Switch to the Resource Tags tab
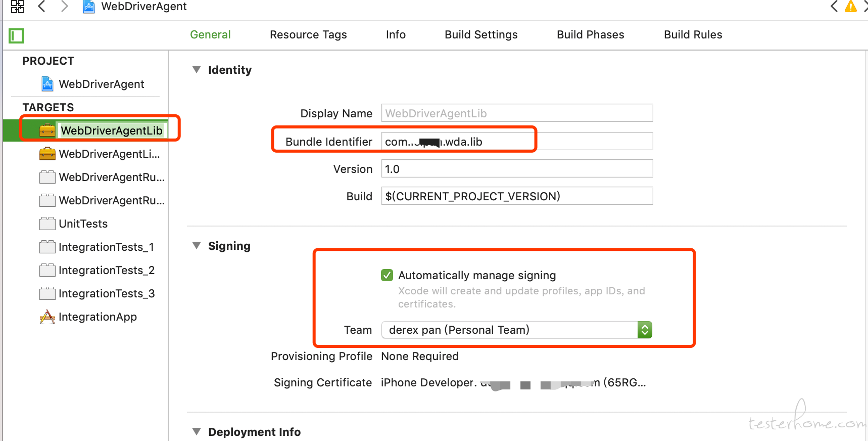The width and height of the screenshot is (868, 441). (x=308, y=34)
